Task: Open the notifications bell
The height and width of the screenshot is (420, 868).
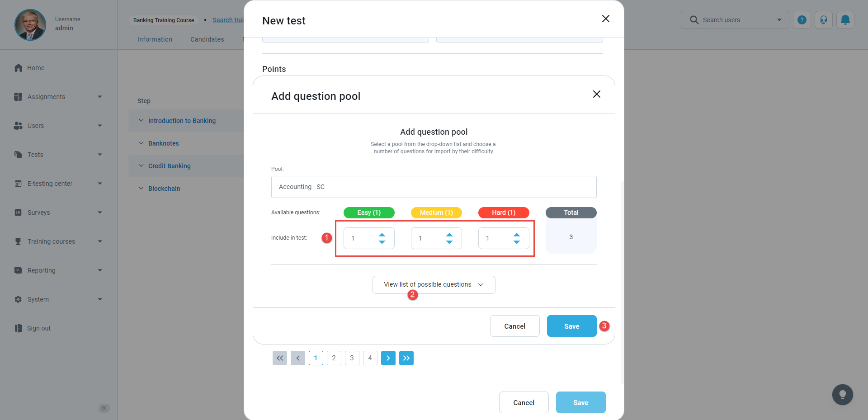Action: coord(845,20)
